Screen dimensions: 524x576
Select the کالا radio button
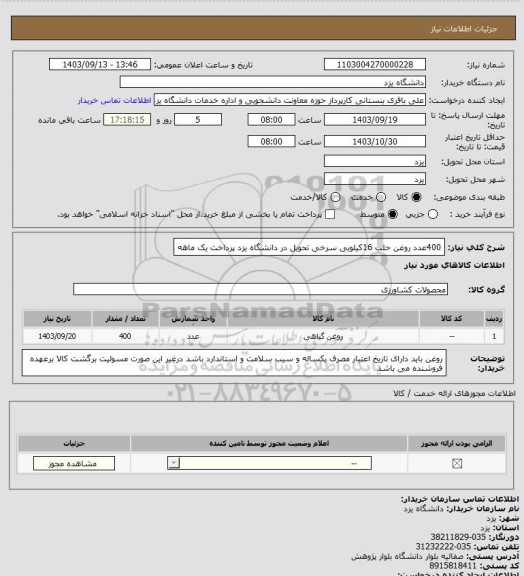click(416, 197)
